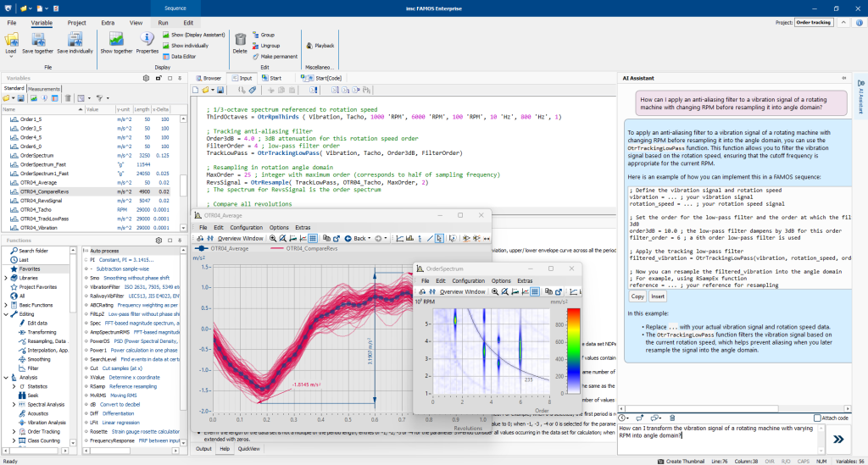Collapse the Analysis tree node
Viewport: 868px width, 465px height.
tap(6, 378)
